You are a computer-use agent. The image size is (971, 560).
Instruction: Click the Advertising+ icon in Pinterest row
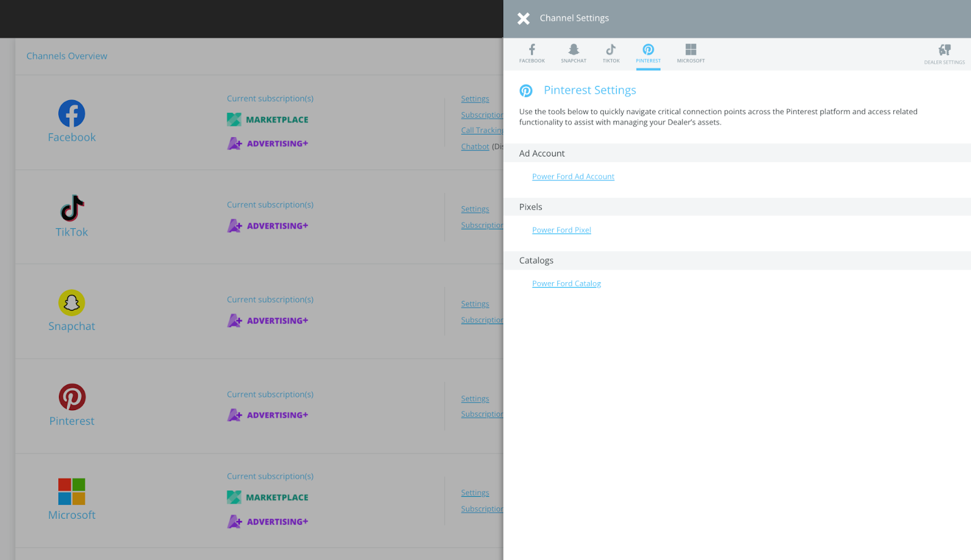click(x=235, y=415)
